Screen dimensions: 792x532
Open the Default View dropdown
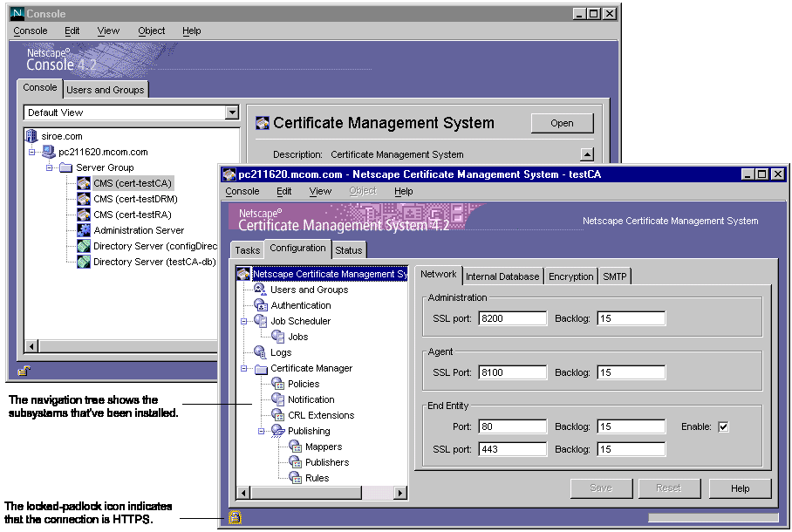(232, 113)
